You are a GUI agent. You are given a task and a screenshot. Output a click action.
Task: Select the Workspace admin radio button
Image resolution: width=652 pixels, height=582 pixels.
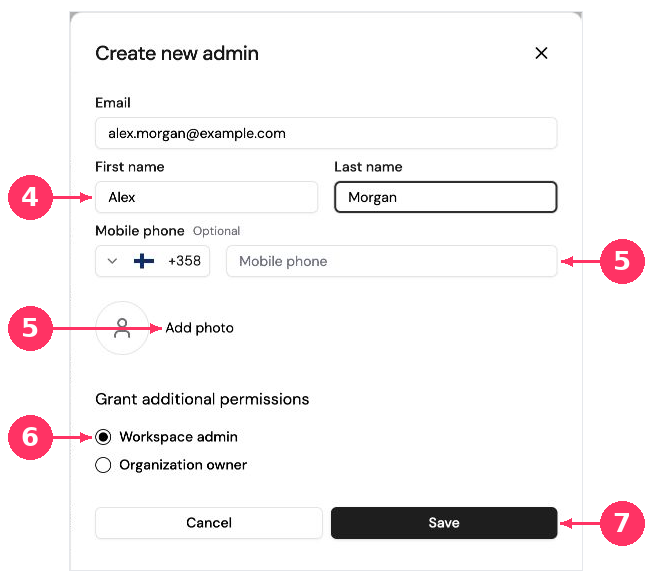pyautogui.click(x=103, y=437)
